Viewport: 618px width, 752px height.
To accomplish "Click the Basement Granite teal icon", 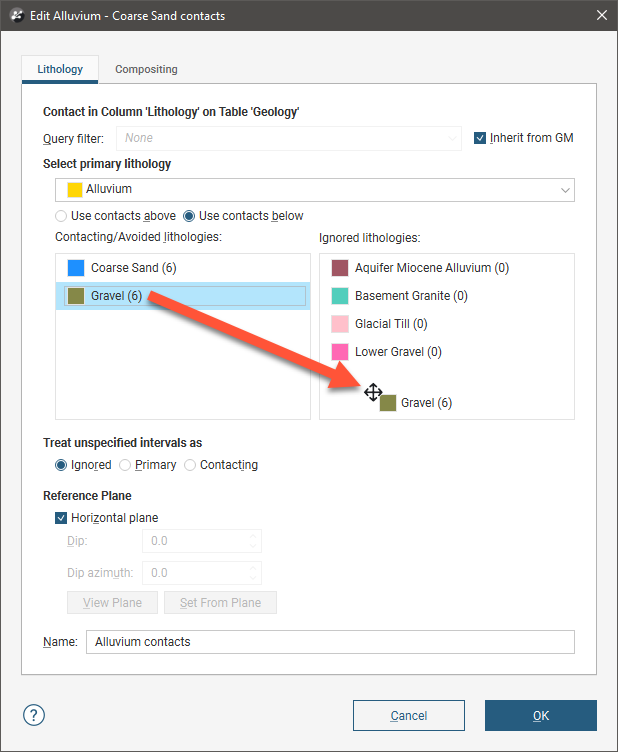I will 340,296.
